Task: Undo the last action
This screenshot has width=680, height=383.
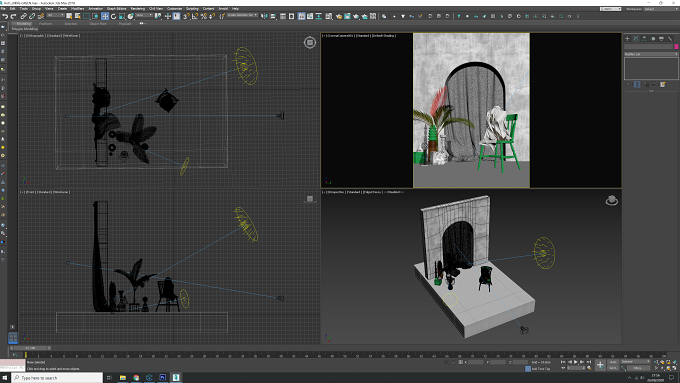Action: (5, 16)
